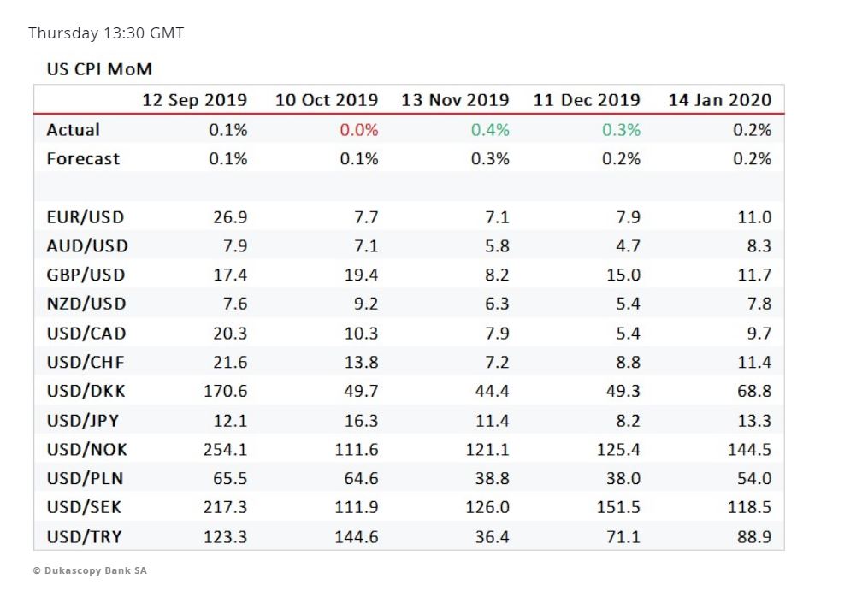The width and height of the screenshot is (868, 597).
Task: Click the 13 Nov 2019 column header
Action: [x=455, y=100]
